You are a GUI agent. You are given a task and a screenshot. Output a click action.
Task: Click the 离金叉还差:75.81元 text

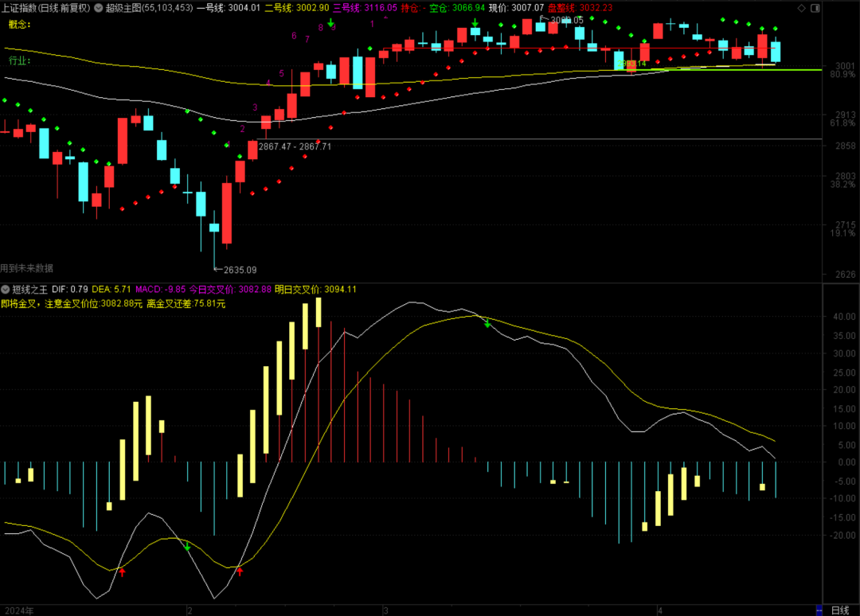[186, 303]
